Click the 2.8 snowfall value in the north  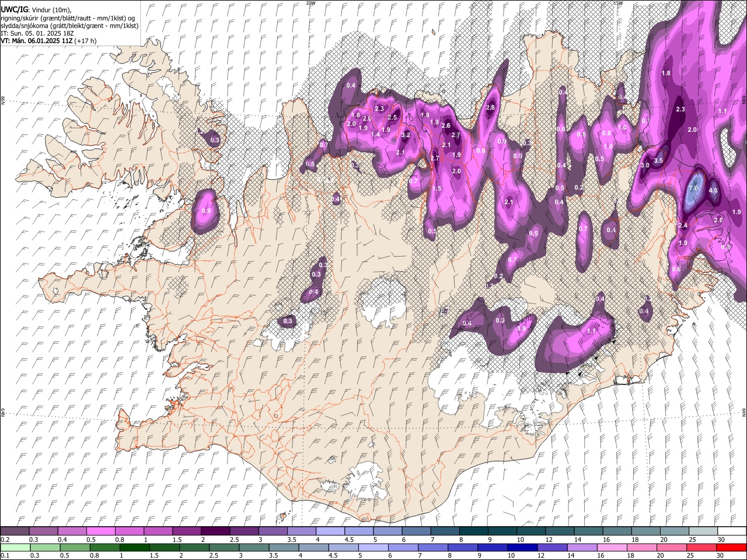click(490, 107)
